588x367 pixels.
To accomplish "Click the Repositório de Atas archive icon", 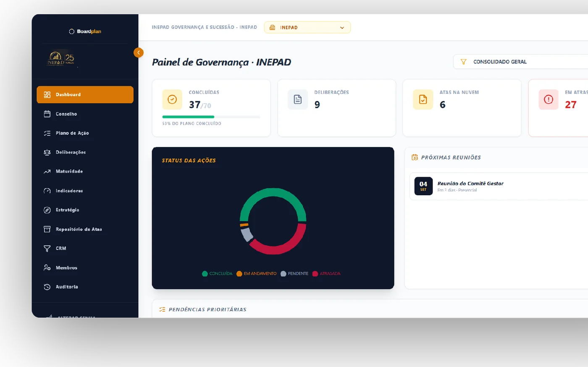I will (47, 229).
